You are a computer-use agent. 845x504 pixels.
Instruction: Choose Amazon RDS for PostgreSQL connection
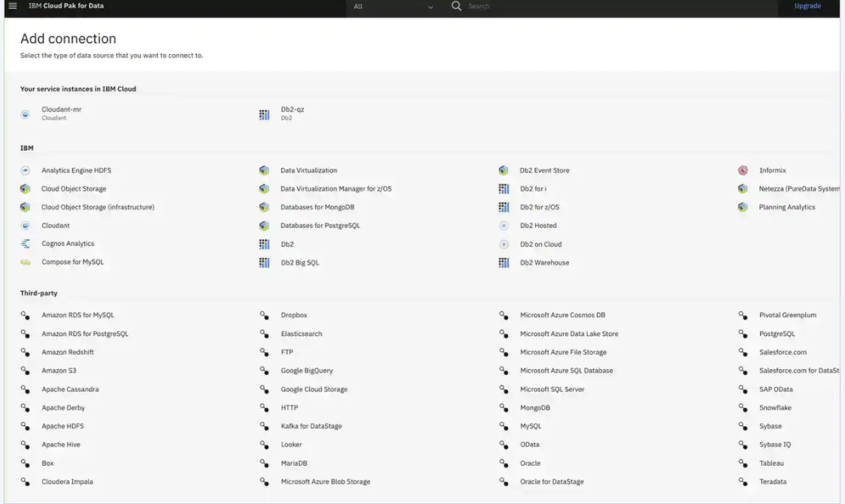coord(85,334)
